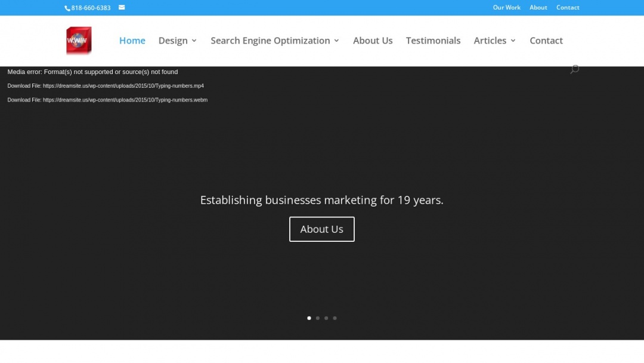The height and width of the screenshot is (363, 644).
Task: Download the Typing-numbers.webm file link
Action: [125, 100]
